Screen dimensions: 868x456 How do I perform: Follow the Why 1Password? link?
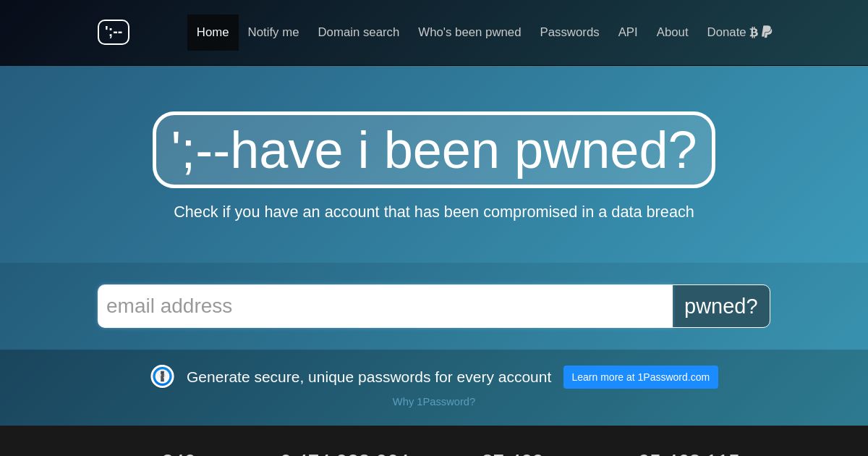(434, 402)
